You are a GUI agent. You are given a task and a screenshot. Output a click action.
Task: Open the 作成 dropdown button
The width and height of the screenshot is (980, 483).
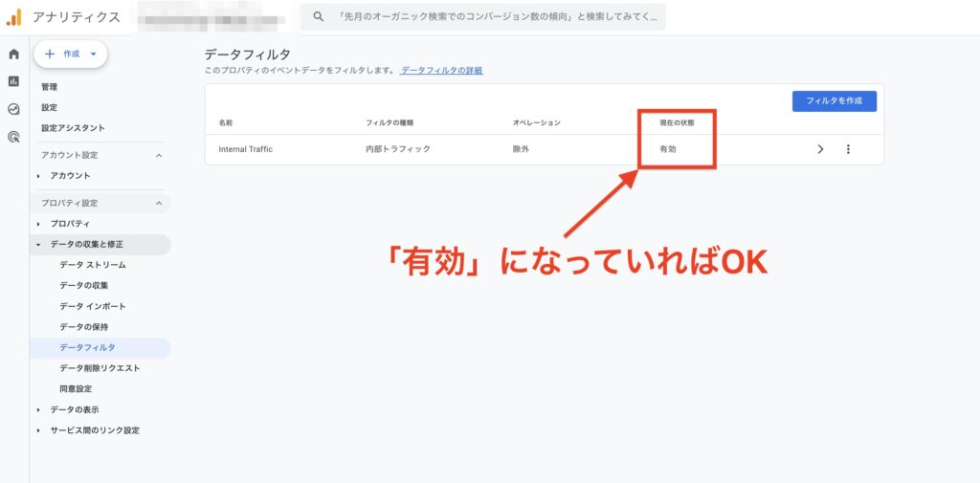pyautogui.click(x=71, y=55)
